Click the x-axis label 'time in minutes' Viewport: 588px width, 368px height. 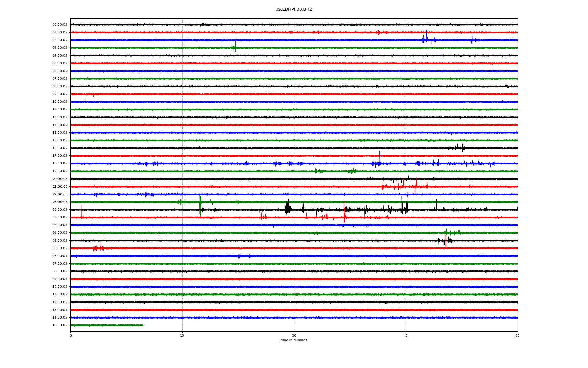293,340
